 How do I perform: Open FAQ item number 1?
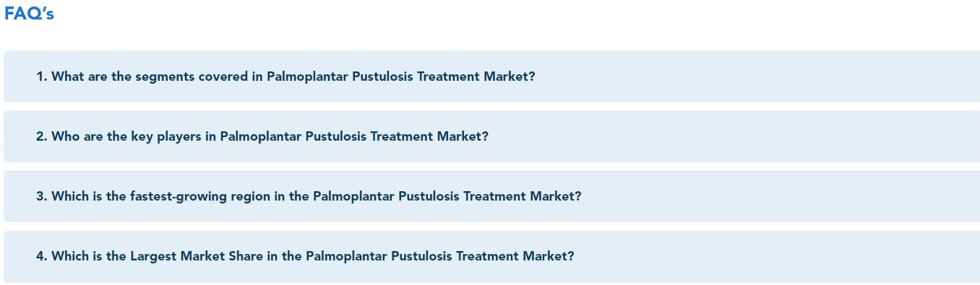coord(491,76)
